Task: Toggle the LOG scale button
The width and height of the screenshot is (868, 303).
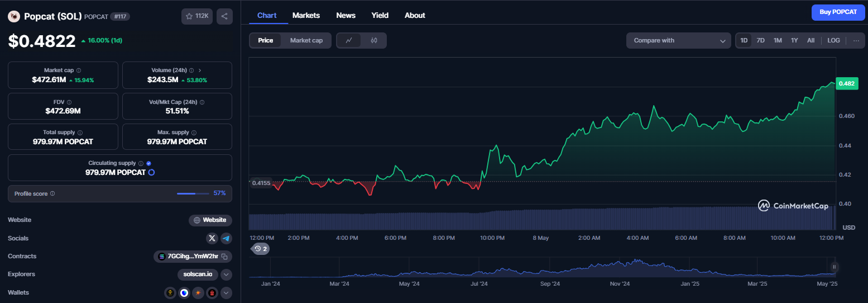Action: pyautogui.click(x=833, y=40)
